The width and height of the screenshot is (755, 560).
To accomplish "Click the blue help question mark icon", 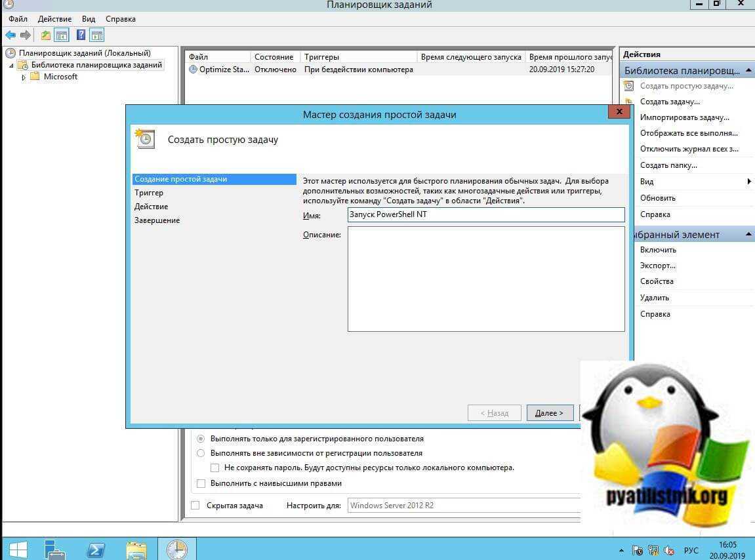I will click(x=81, y=35).
